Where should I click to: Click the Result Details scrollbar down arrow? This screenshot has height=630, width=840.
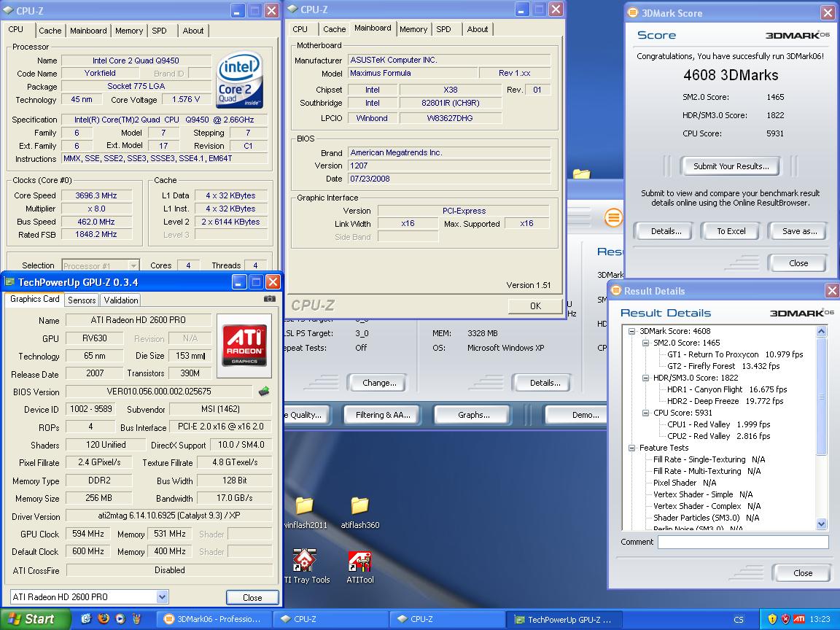point(821,524)
